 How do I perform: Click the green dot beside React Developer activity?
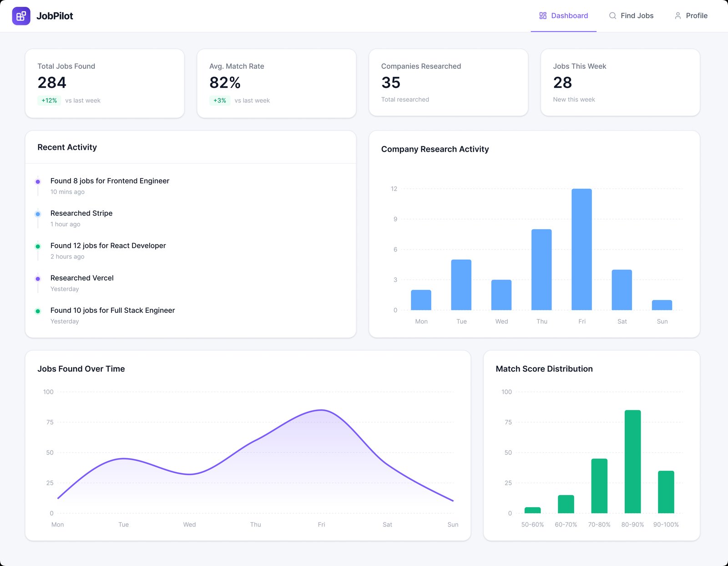(38, 246)
